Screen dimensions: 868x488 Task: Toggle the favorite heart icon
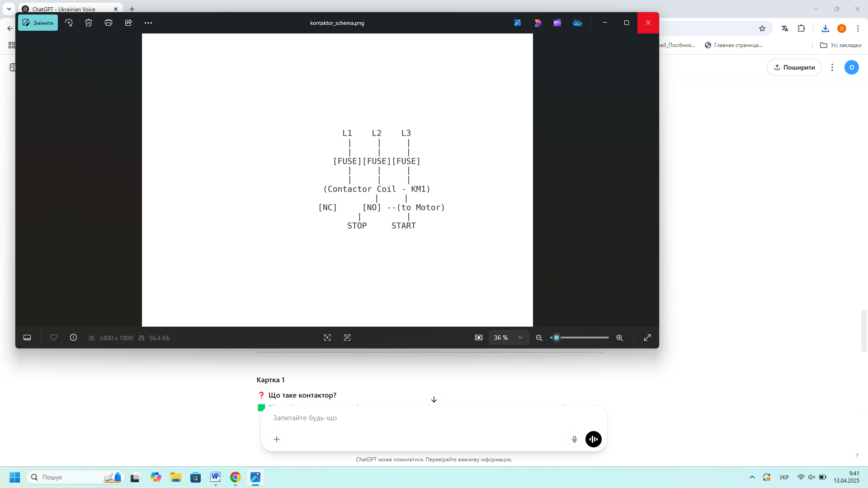pyautogui.click(x=54, y=338)
